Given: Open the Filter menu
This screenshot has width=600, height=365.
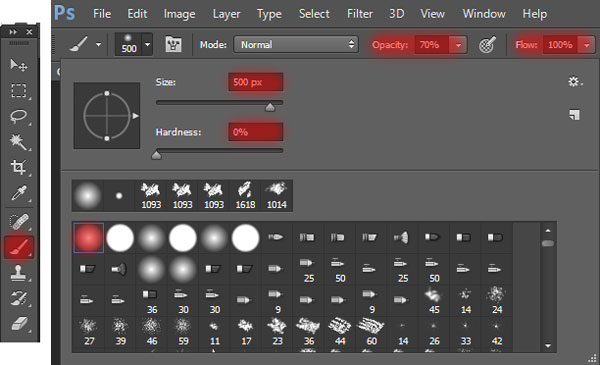Looking at the screenshot, I should tap(360, 14).
